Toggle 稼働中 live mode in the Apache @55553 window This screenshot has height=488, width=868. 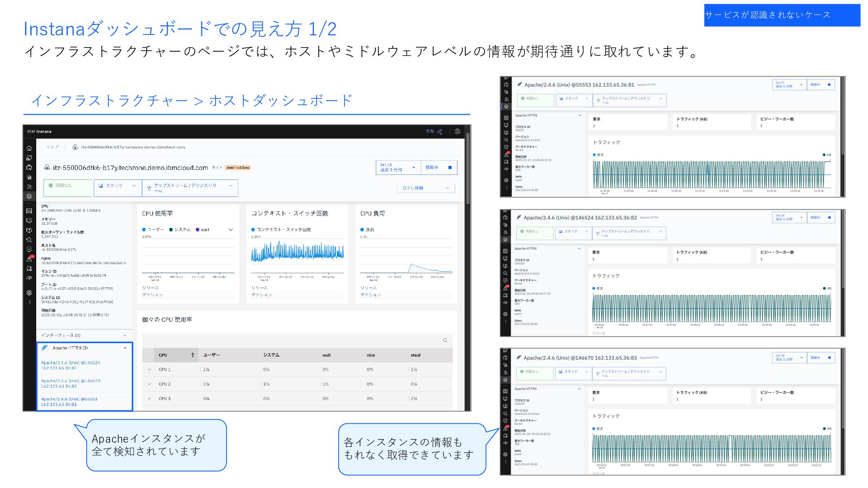tap(821, 85)
